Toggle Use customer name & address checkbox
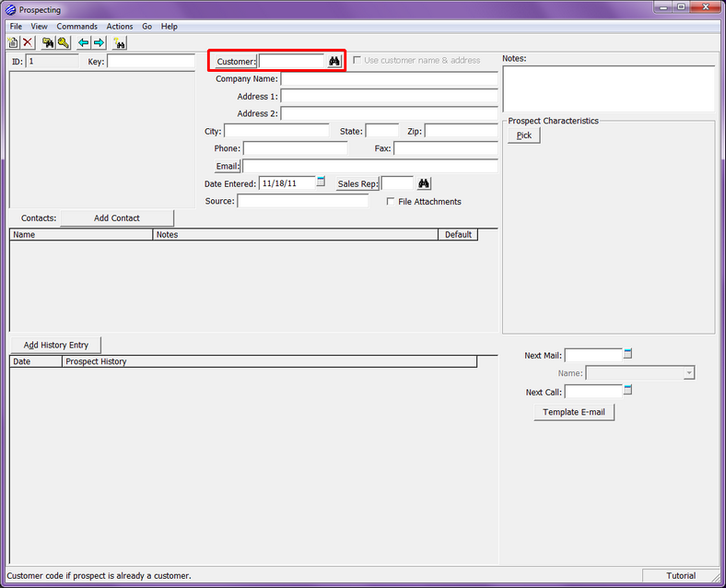The height and width of the screenshot is (588, 726). (357, 60)
